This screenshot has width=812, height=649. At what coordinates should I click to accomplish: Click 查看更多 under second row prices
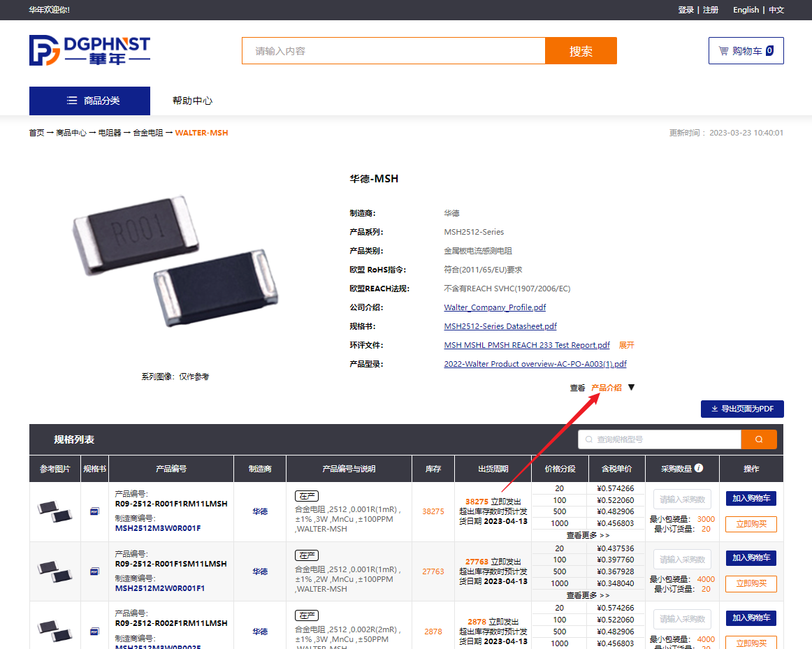588,595
